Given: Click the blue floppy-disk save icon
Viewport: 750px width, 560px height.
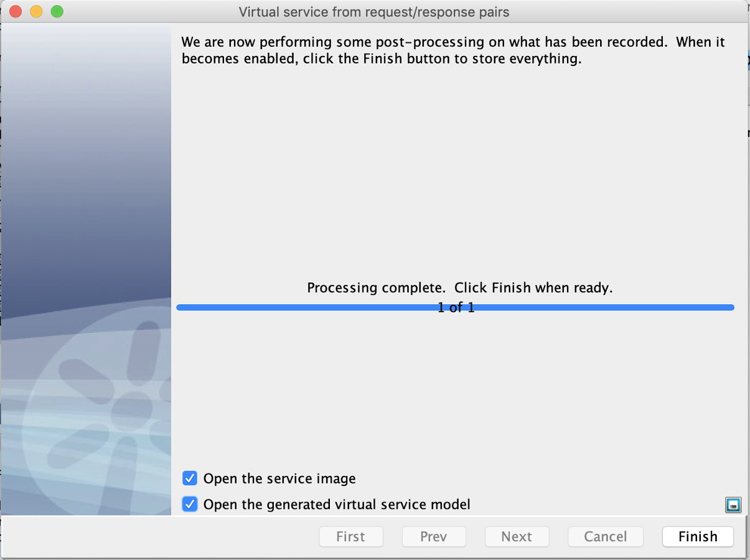Looking at the screenshot, I should [733, 505].
